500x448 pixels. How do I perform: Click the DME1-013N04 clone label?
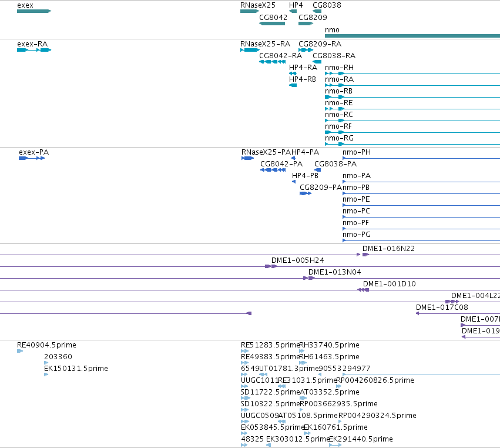(334, 272)
